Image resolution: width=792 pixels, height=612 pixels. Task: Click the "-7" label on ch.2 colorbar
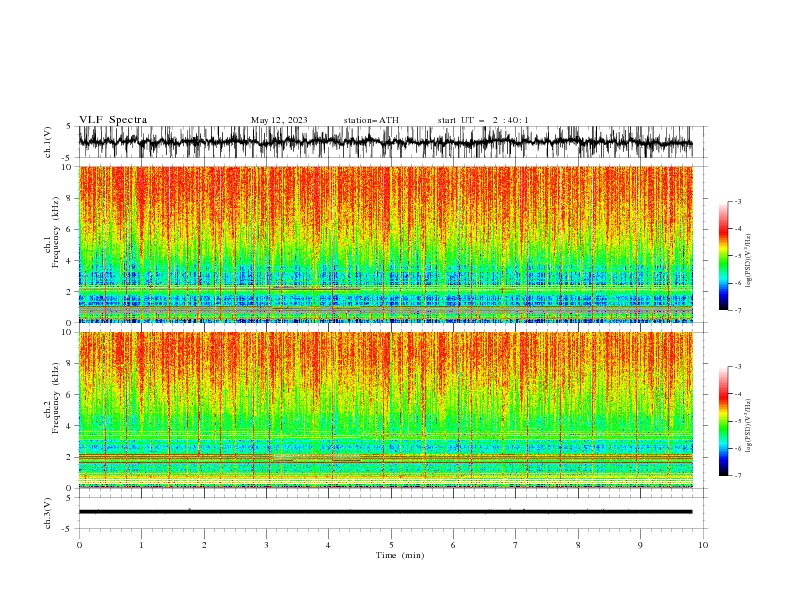pyautogui.click(x=738, y=476)
